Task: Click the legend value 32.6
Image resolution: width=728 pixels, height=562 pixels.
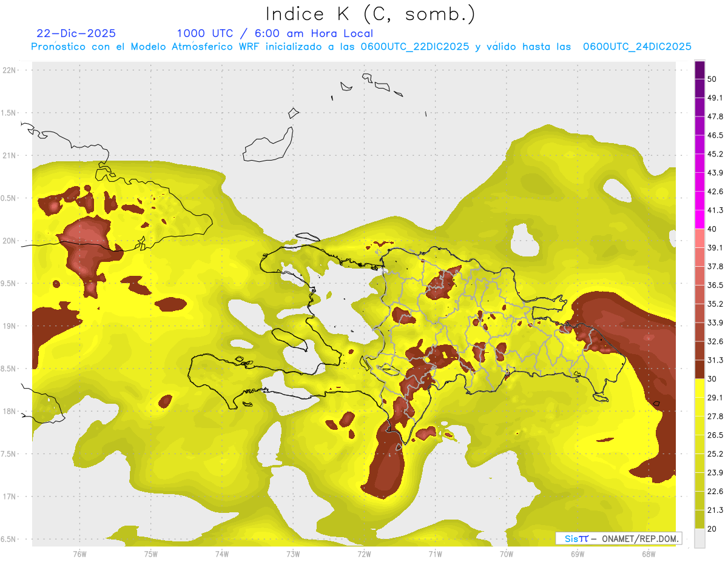Action: 715,341
